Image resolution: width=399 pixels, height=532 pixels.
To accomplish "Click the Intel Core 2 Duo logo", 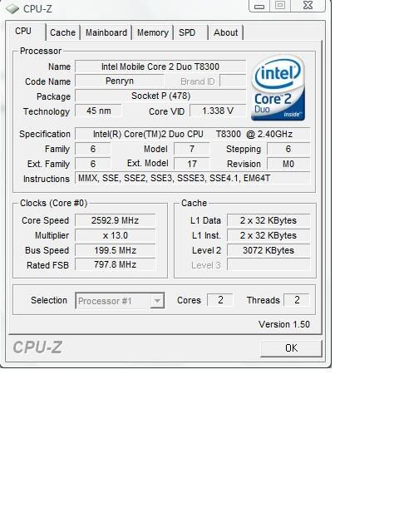I will (x=278, y=88).
